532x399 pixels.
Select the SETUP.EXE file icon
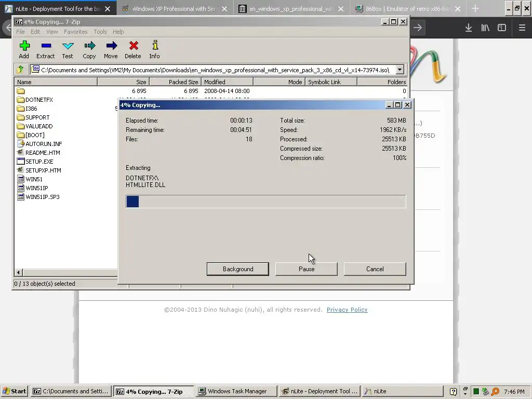(x=21, y=162)
